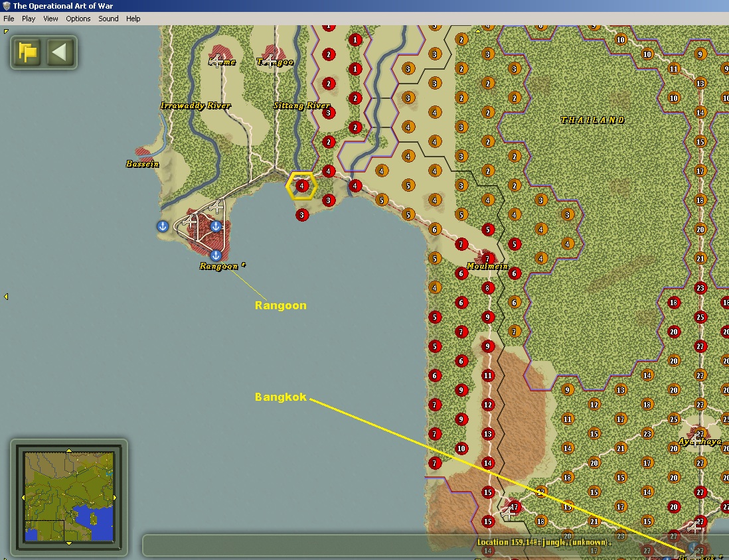The height and width of the screenshot is (560, 729).
Task: Click Rangoon's western airfield icon
Action: pyautogui.click(x=189, y=221)
